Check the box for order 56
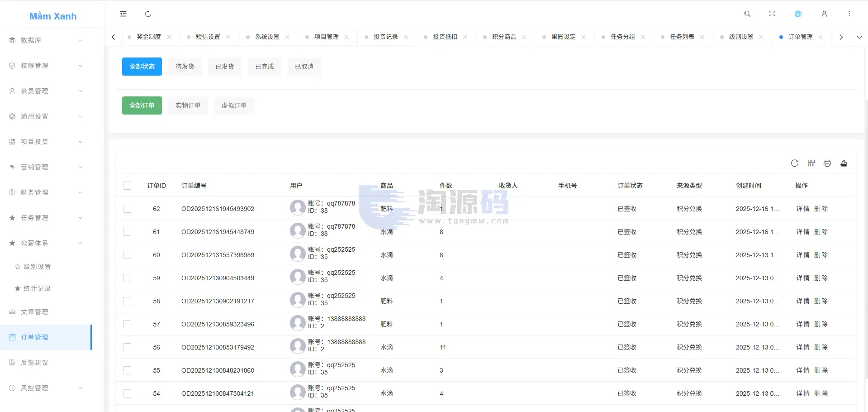The image size is (868, 412). [x=127, y=347]
